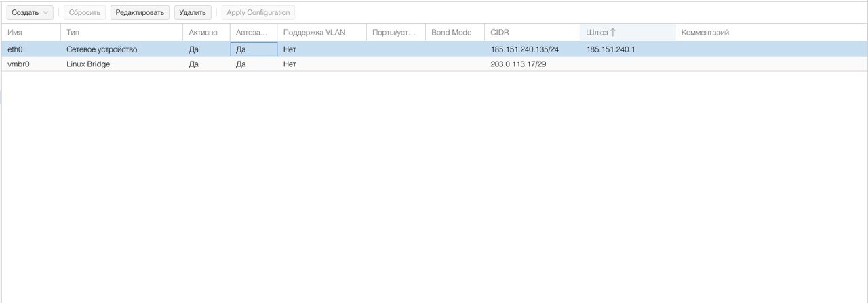Click the CIDR value 185.151.240.135/24

pyautogui.click(x=524, y=49)
